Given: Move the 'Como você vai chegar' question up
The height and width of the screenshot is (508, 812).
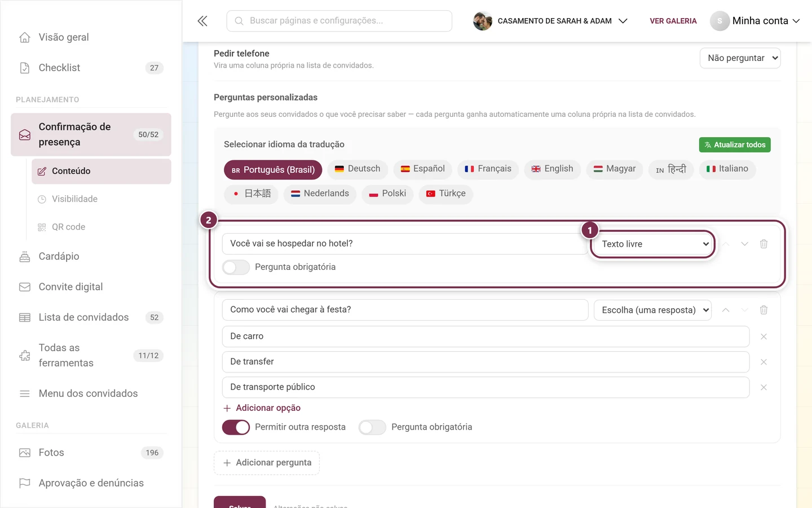Looking at the screenshot, I should [x=726, y=310].
